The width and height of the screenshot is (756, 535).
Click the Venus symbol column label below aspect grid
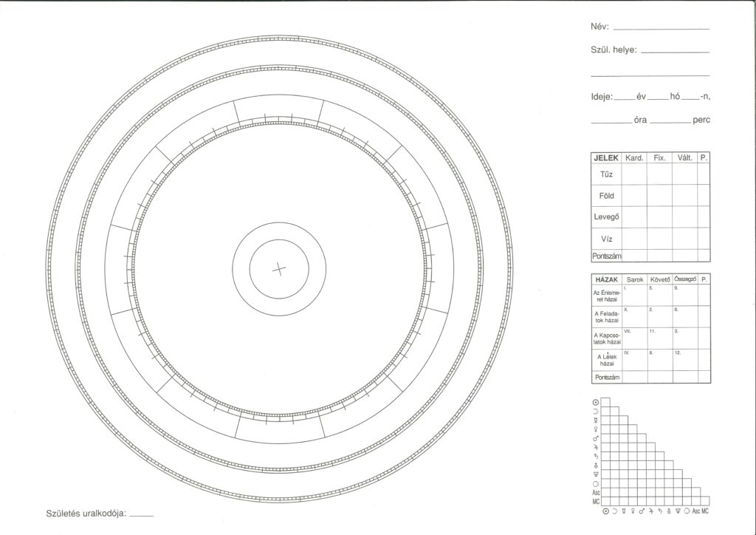click(x=633, y=511)
